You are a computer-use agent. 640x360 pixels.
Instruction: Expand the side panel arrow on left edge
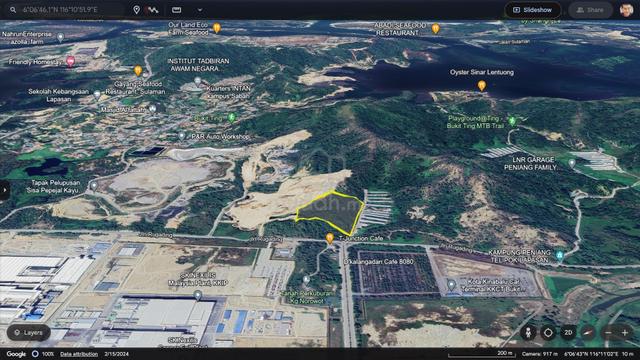4,190
